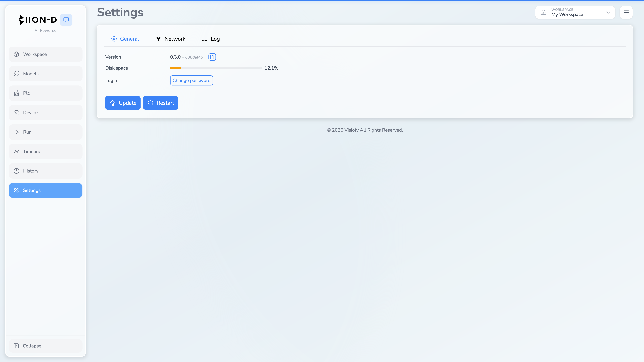This screenshot has height=362, width=644.
Task: Click the Login label
Action: [111, 80]
